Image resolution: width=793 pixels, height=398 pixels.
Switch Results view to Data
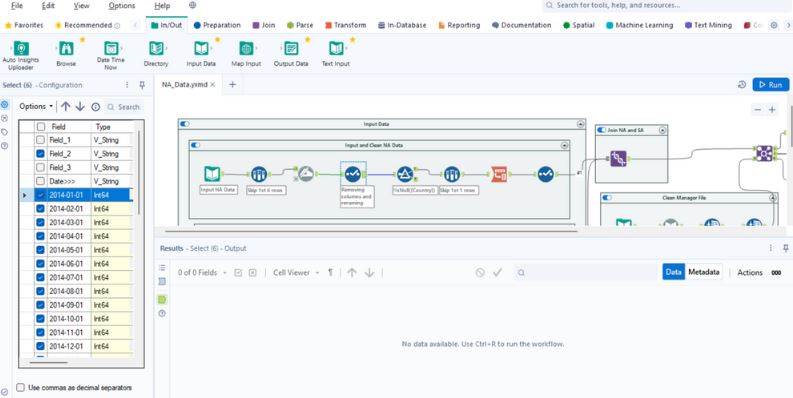(x=674, y=272)
